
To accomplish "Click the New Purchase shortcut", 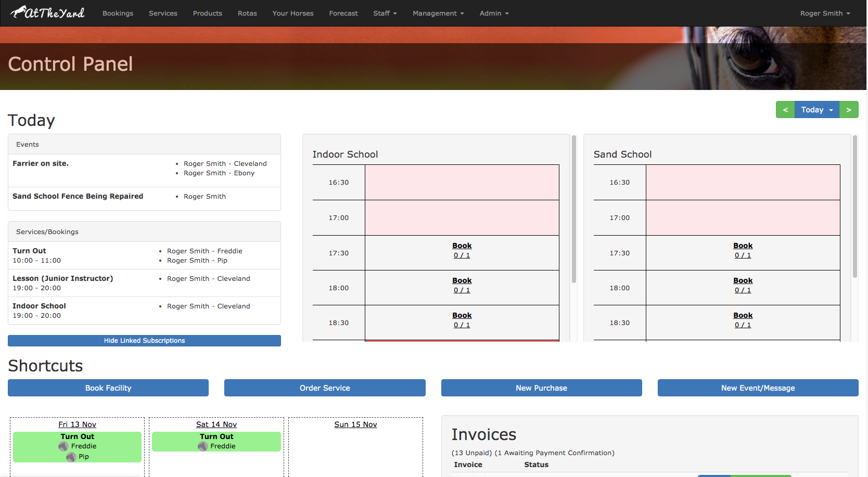I will tap(541, 388).
